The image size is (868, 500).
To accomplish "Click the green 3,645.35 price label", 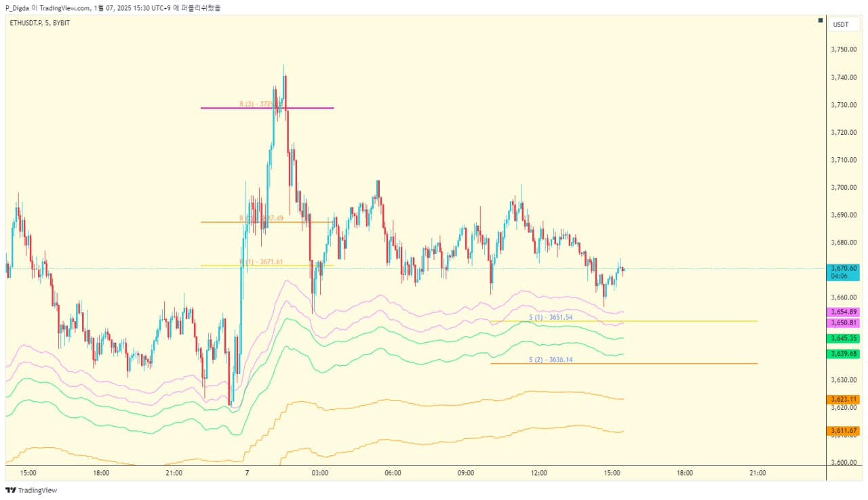I will pyautogui.click(x=843, y=338).
